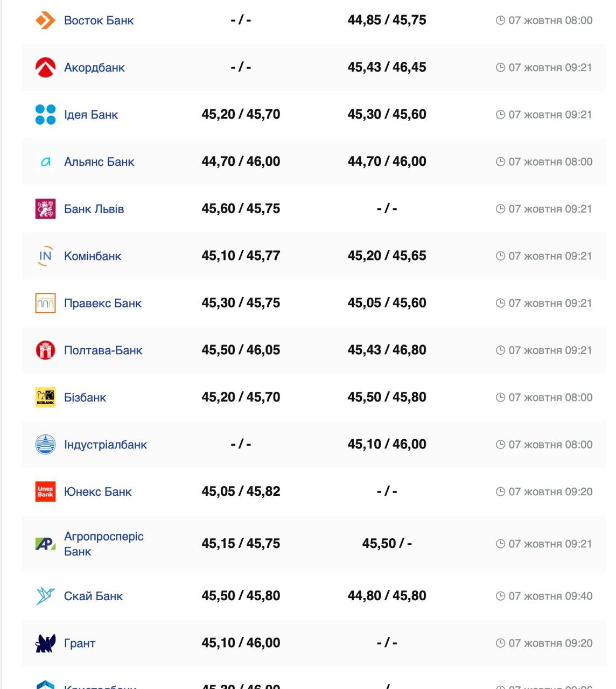This screenshot has width=616, height=689.
Task: Click the Правекс Банк arches logo
Action: pos(45,303)
